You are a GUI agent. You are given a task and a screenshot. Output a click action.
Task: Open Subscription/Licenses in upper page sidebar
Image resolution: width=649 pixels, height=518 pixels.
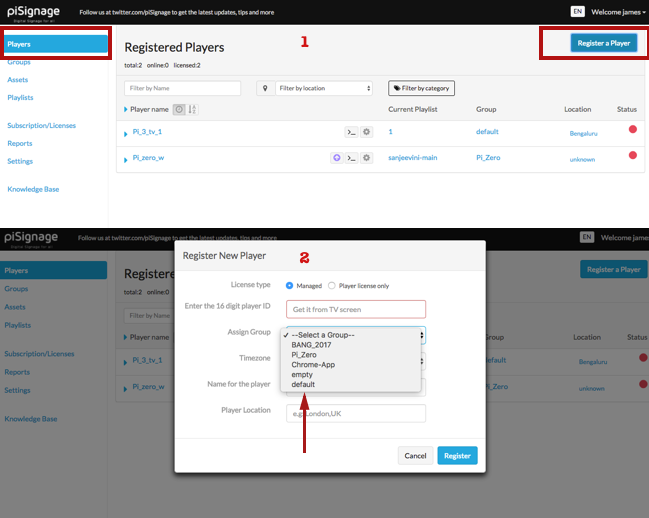click(x=41, y=125)
